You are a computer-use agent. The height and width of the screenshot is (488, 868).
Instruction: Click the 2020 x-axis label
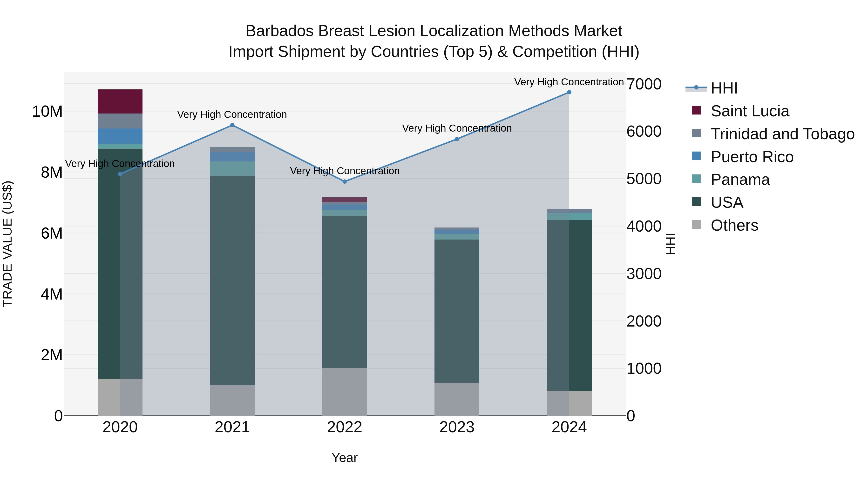(x=120, y=427)
